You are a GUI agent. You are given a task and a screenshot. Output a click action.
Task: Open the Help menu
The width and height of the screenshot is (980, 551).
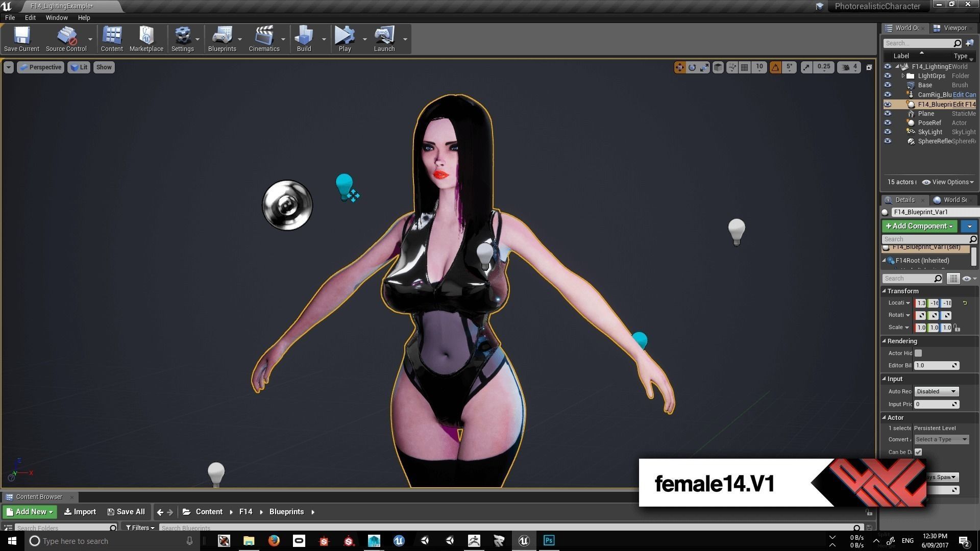[84, 17]
